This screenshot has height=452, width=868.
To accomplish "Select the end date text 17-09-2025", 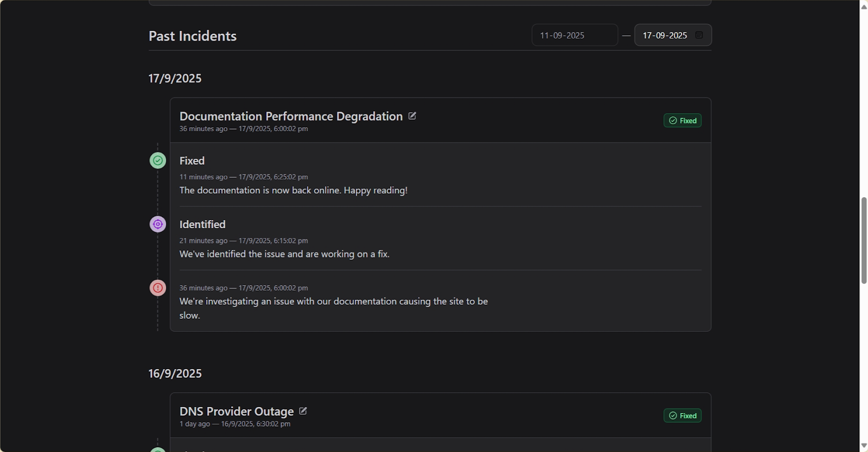I will point(665,35).
